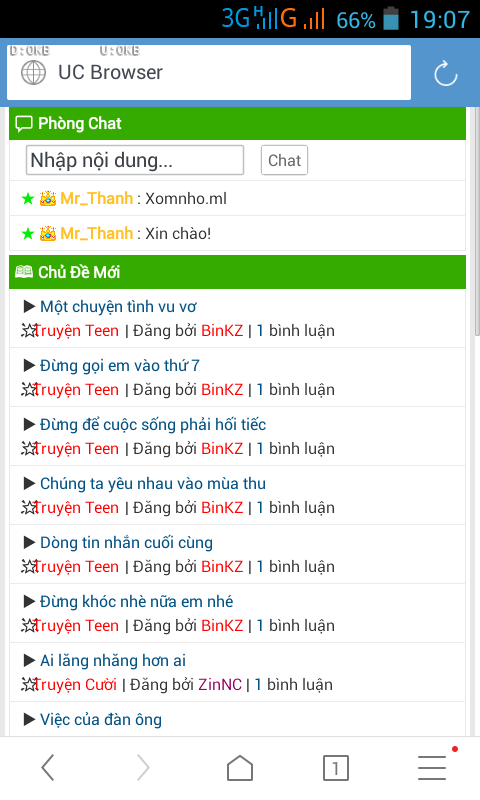Open topic Đừng gọi em vào thứ 7
The height and width of the screenshot is (800, 480).
(x=120, y=365)
